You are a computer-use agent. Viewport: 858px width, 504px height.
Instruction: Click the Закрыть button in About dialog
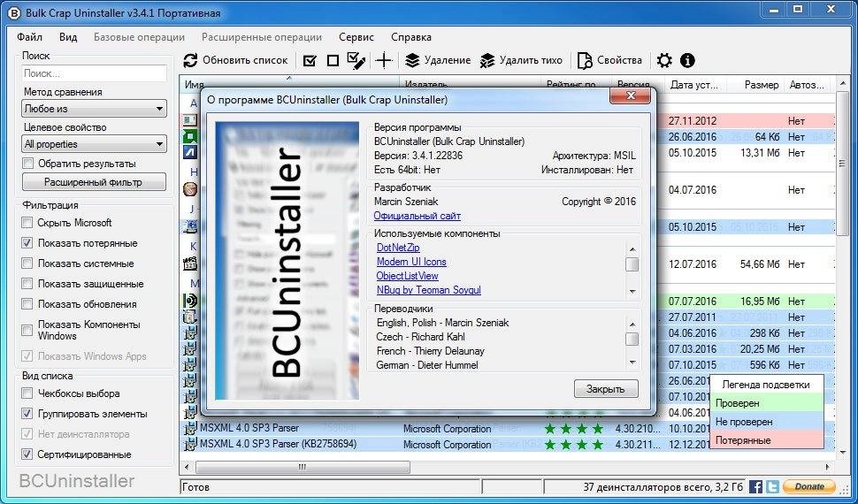click(x=606, y=388)
